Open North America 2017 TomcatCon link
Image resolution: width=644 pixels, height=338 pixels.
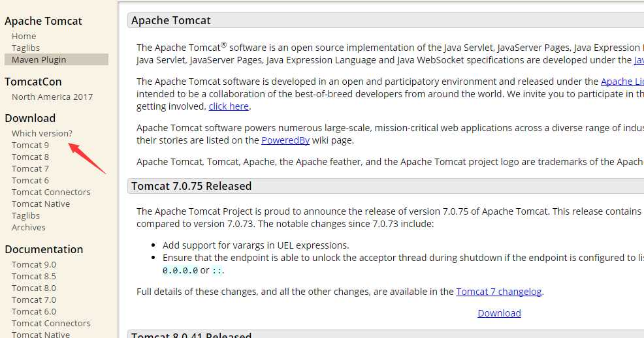pos(52,97)
